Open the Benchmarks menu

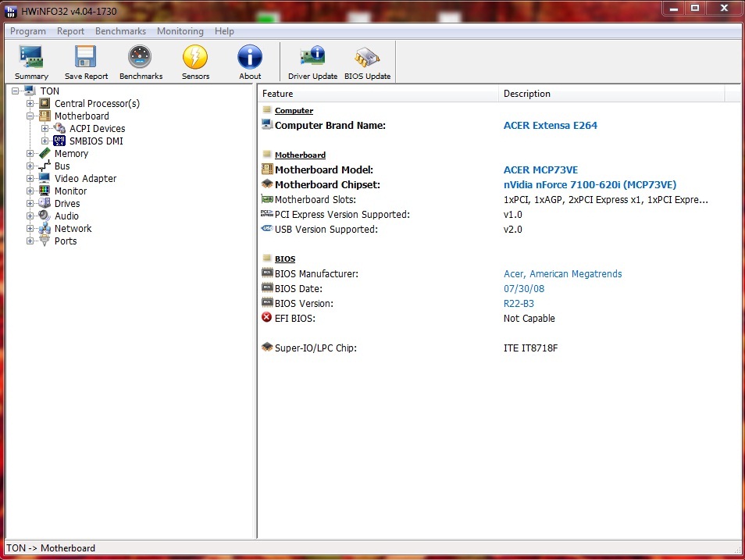coord(121,31)
